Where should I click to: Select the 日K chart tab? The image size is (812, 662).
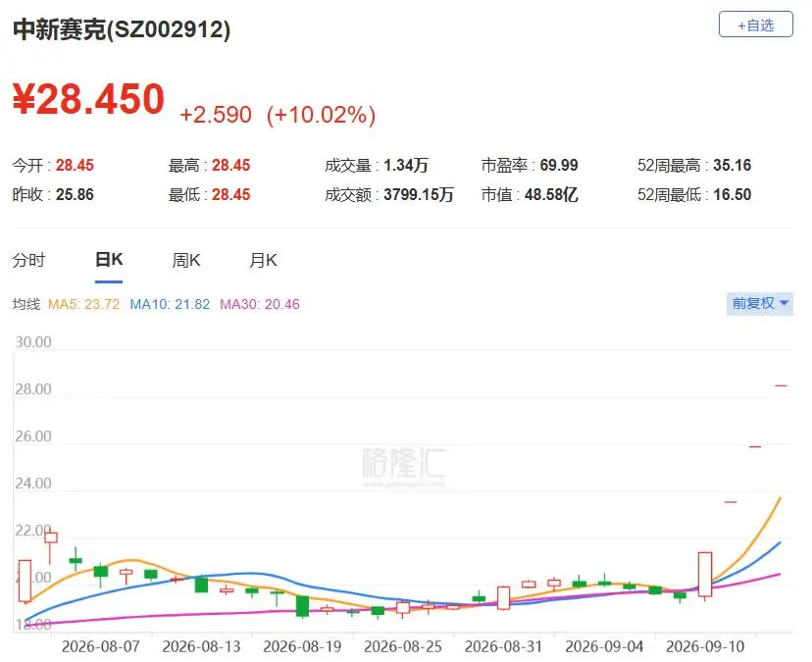(x=109, y=260)
